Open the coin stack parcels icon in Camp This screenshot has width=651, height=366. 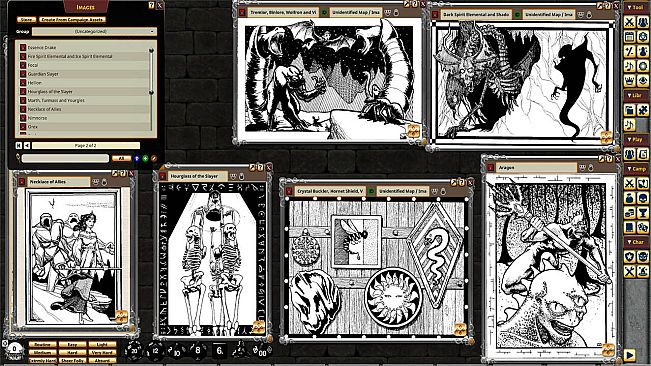[629, 213]
